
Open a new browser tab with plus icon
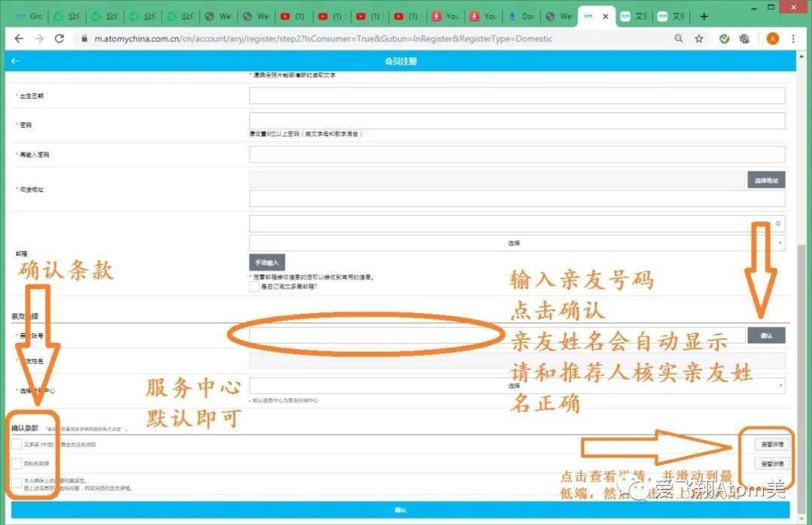click(704, 16)
